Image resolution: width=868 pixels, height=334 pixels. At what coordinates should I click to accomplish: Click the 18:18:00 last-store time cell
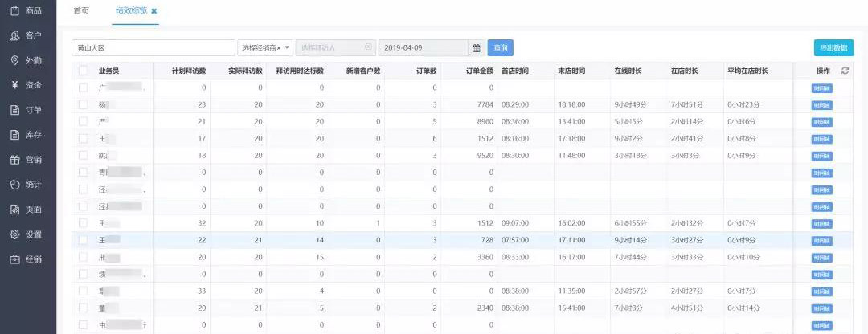point(572,104)
